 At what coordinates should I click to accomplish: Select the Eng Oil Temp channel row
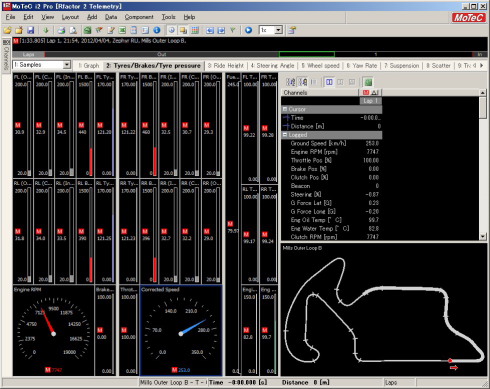coord(332,220)
